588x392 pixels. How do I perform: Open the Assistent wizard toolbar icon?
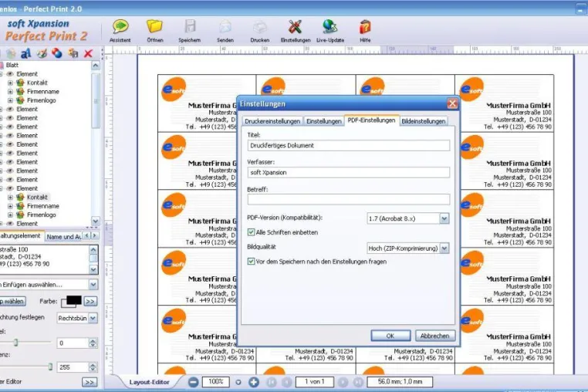pos(120,27)
